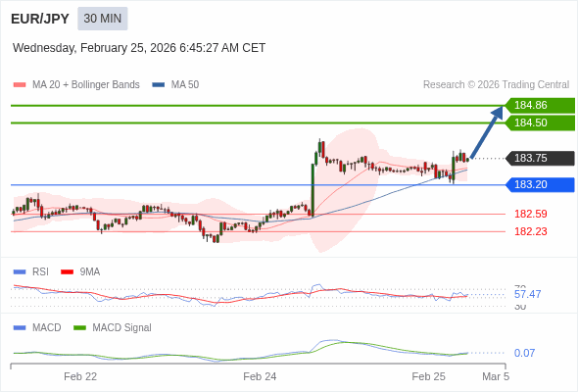Click the 184.86 resistance price tag

540,106
